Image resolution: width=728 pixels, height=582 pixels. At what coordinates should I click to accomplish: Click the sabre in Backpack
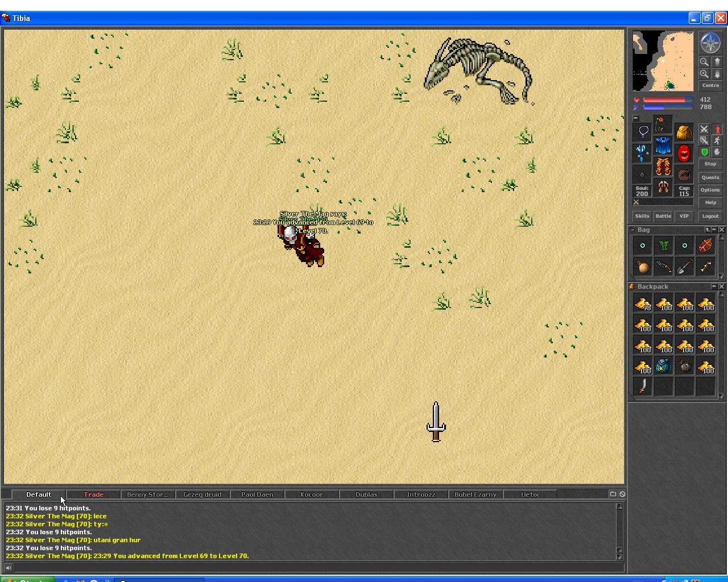(x=643, y=386)
